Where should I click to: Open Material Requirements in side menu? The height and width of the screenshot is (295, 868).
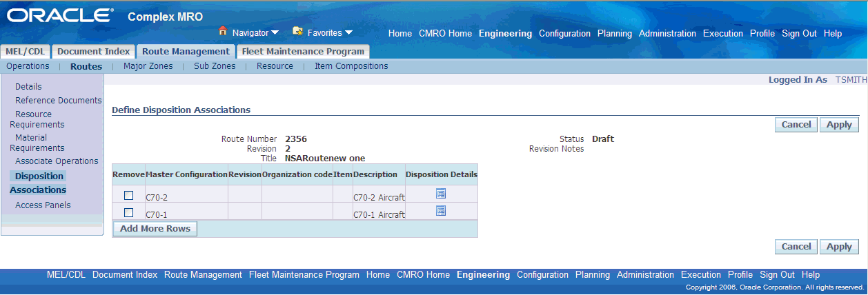[37, 143]
